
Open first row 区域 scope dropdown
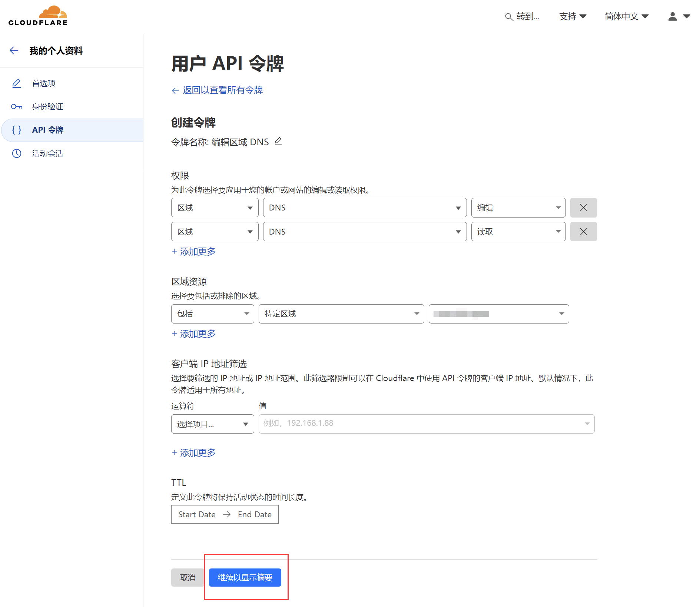[215, 208]
